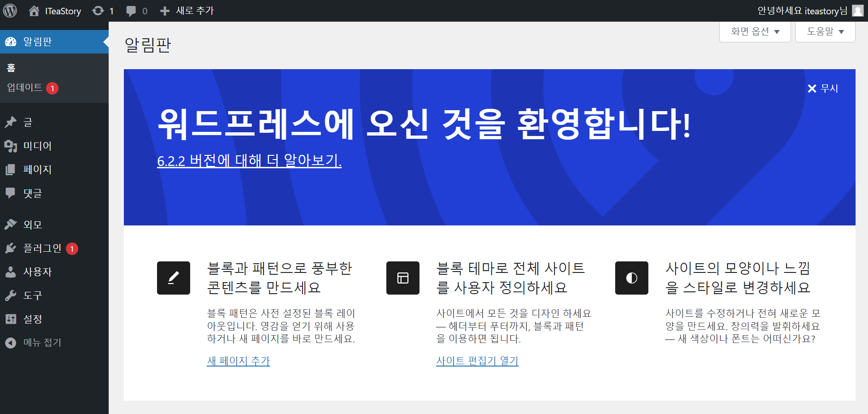Select the 홈 submenu item
This screenshot has width=868, height=414.
11,68
